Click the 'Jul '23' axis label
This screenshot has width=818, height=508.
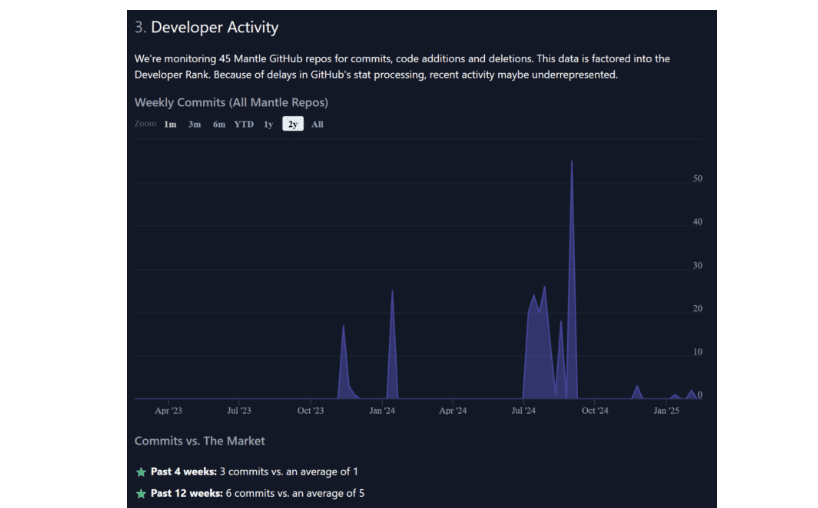[x=239, y=410]
